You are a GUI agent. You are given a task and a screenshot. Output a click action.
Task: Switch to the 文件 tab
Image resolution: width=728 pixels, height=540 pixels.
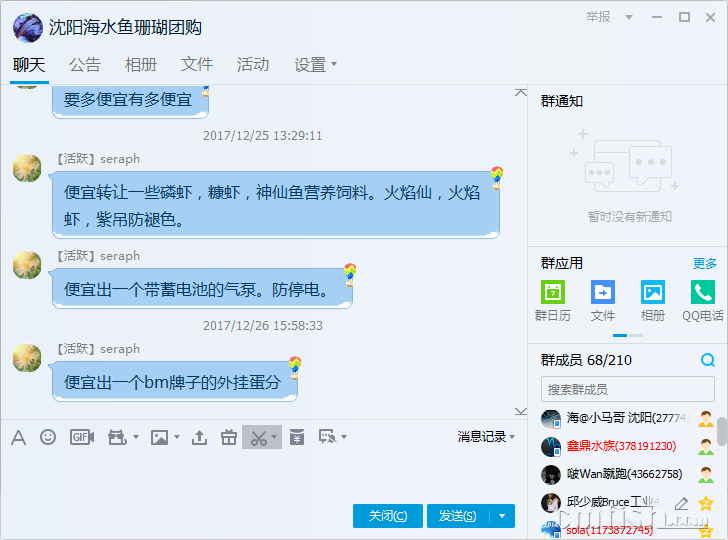[197, 65]
